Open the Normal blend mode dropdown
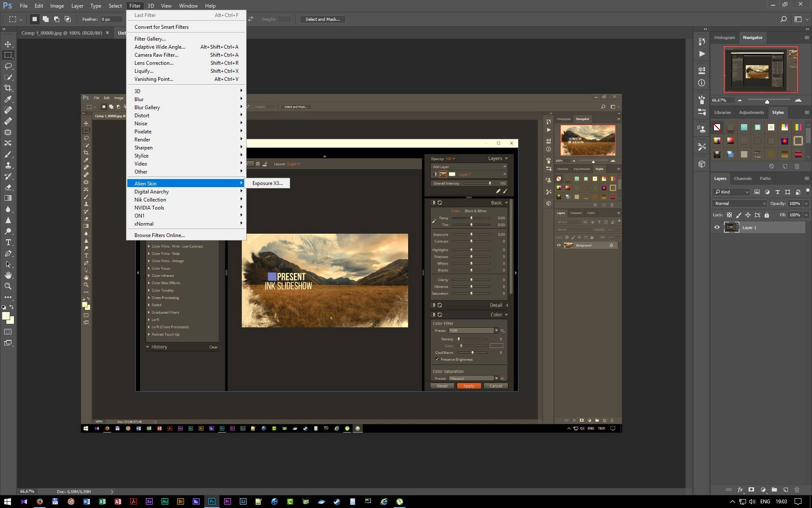The image size is (812, 508). 740,203
